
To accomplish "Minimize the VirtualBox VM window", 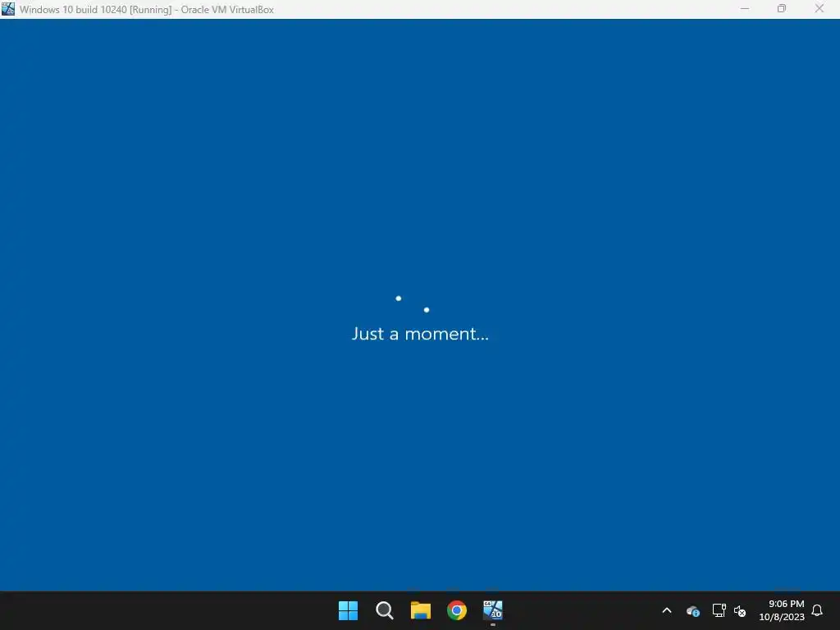I will pos(745,9).
